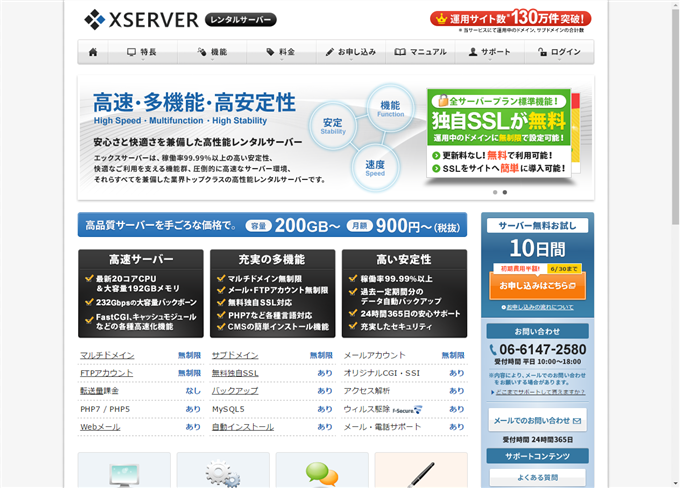Click the 機能 Function circle

pyautogui.click(x=390, y=108)
